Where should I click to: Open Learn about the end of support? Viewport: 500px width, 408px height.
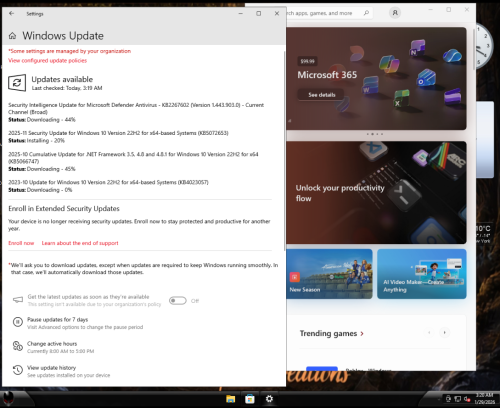click(80, 243)
